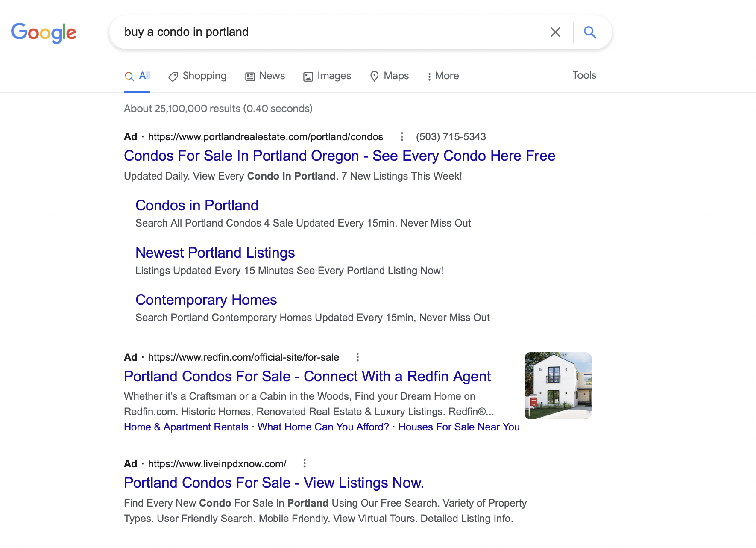Call the (503) 715-5343 phone number
756x548 pixels.
[x=451, y=137]
